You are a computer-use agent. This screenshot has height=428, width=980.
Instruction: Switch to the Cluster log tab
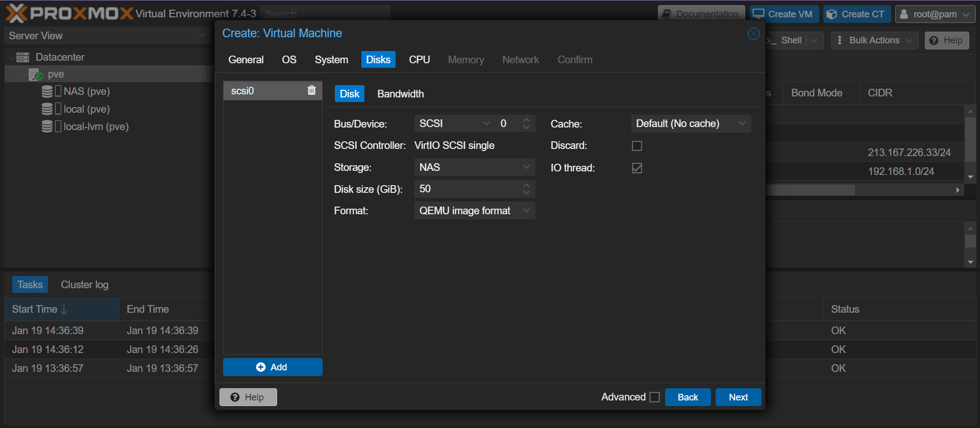(85, 285)
